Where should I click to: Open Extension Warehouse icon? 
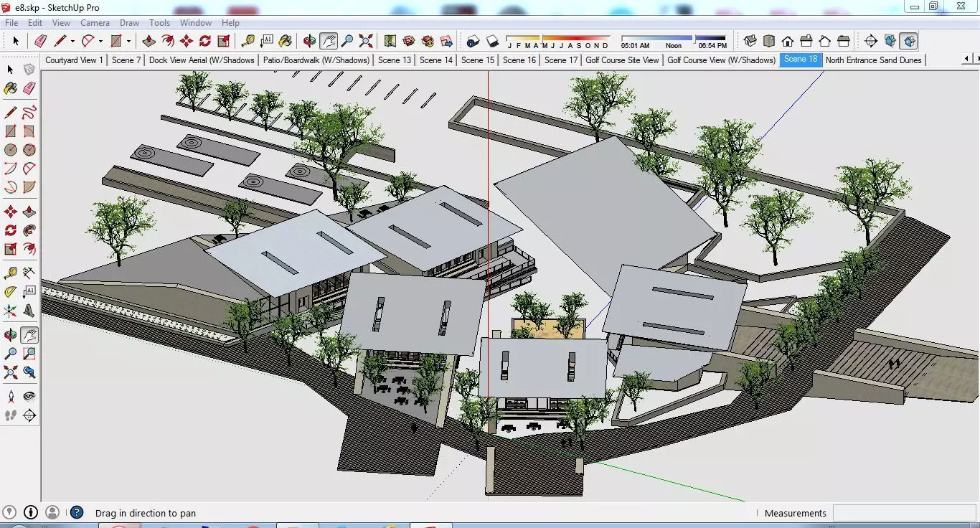(x=428, y=41)
